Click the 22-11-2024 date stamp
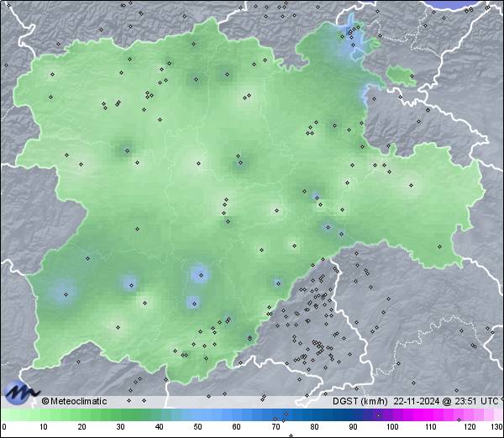 (x=417, y=401)
